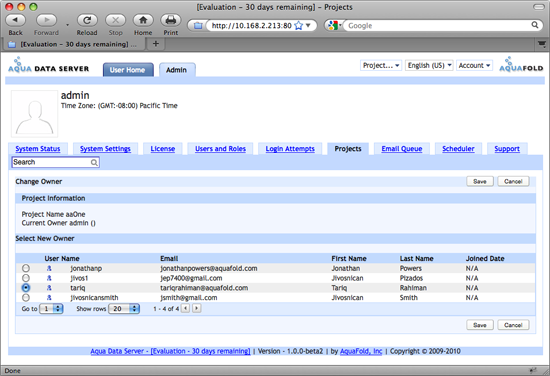The height and width of the screenshot is (376, 550).
Task: Click the browser Home icon
Action: coord(143,20)
